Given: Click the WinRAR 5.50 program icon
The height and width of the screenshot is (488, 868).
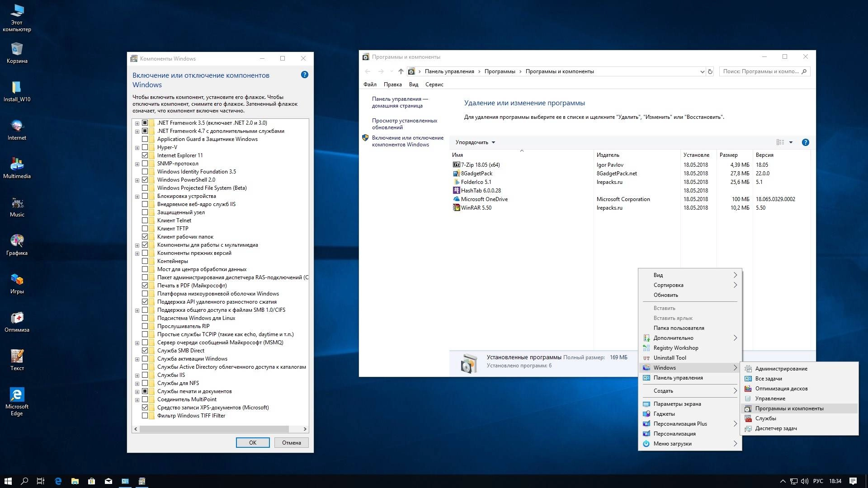Looking at the screenshot, I should 456,208.
